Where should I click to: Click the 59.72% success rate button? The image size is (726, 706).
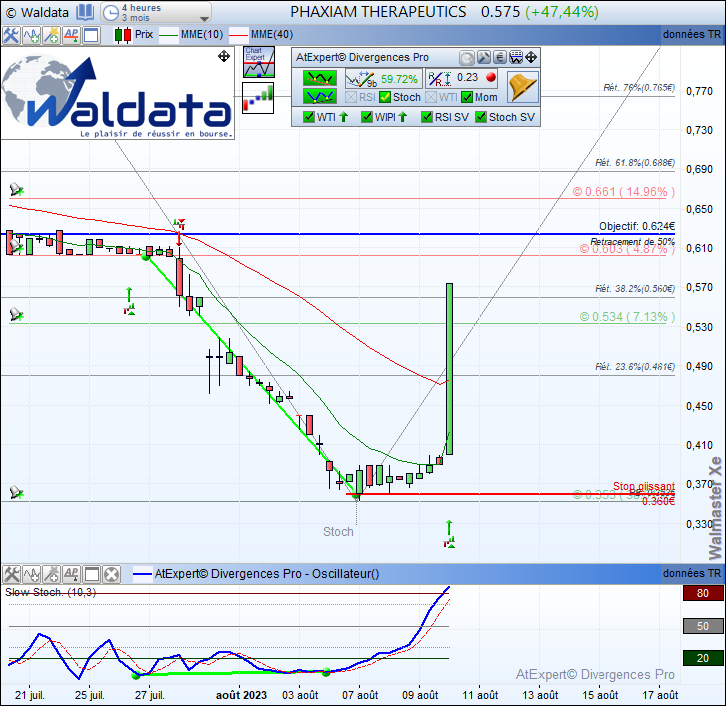(384, 79)
